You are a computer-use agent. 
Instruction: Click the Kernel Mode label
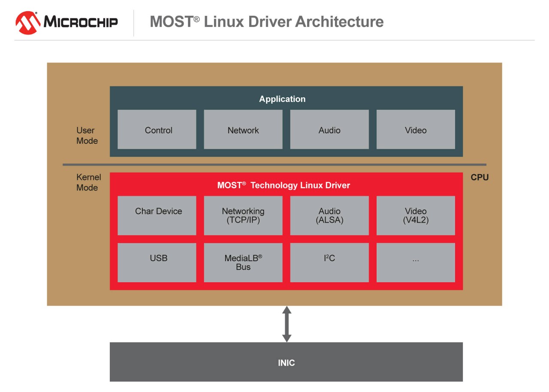[x=88, y=182]
